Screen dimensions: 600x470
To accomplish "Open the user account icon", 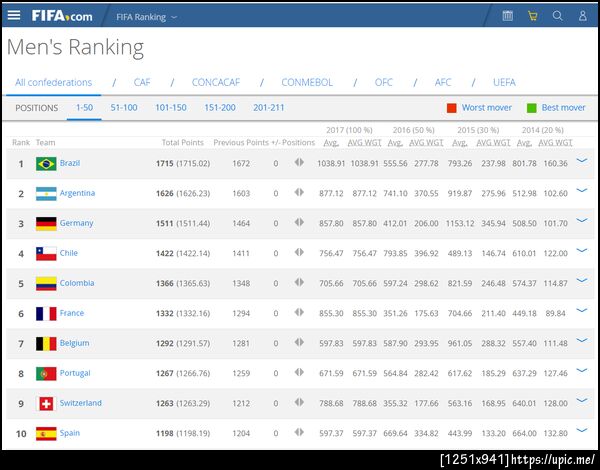I will (x=582, y=16).
